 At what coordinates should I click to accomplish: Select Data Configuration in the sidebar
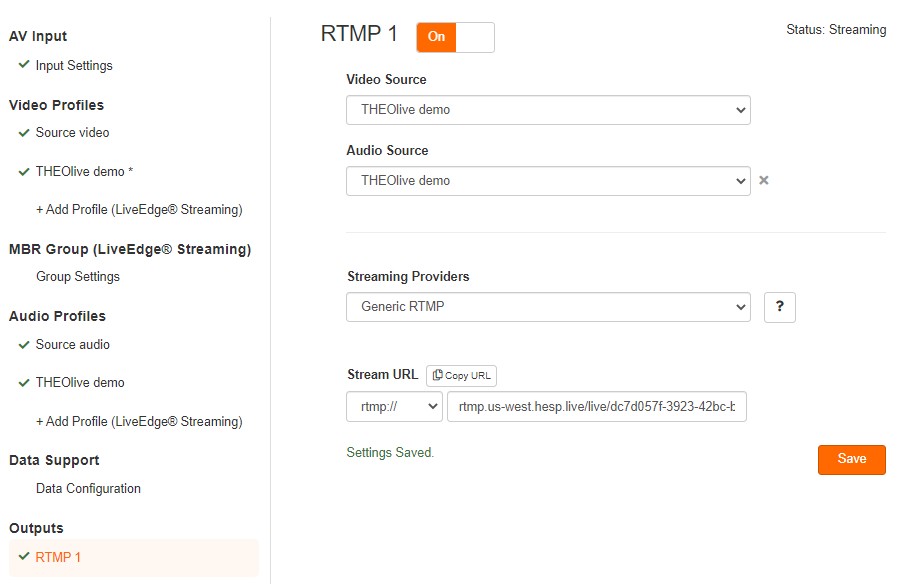[87, 488]
